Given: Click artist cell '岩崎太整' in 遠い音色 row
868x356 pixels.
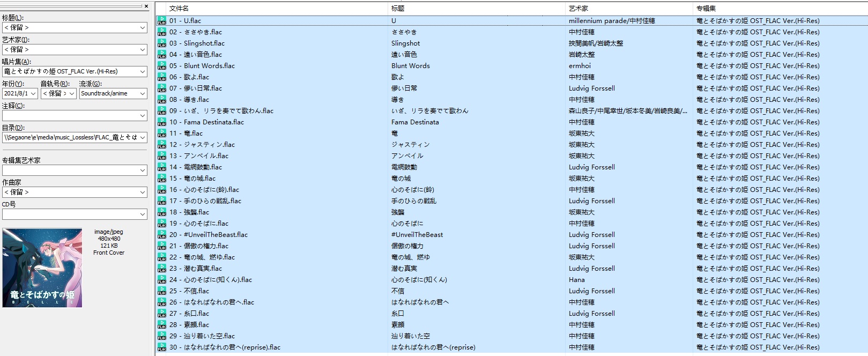Looking at the screenshot, I should click(x=582, y=55).
